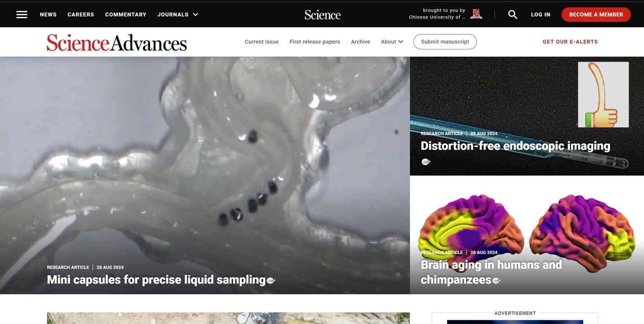Click open-access icon after chimpanzees headline

(496, 280)
